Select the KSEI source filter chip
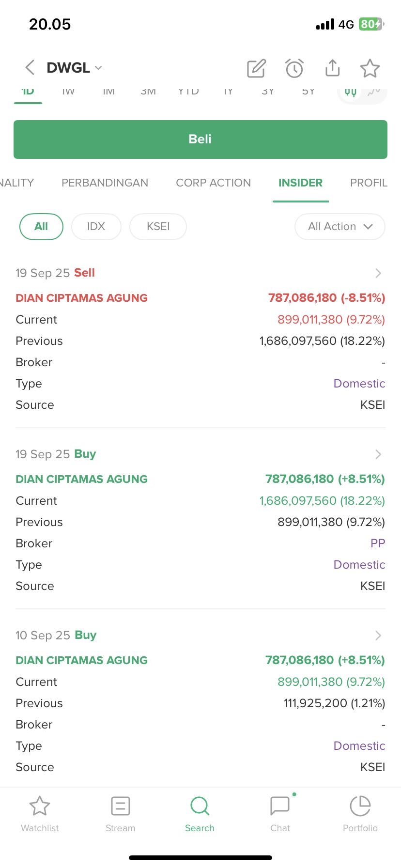Image resolution: width=401 pixels, height=868 pixels. click(x=158, y=227)
